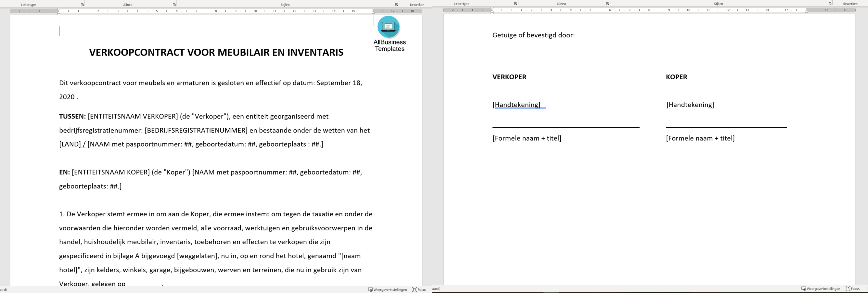Open Lettertype dialog launcher in left Word window

point(82,5)
